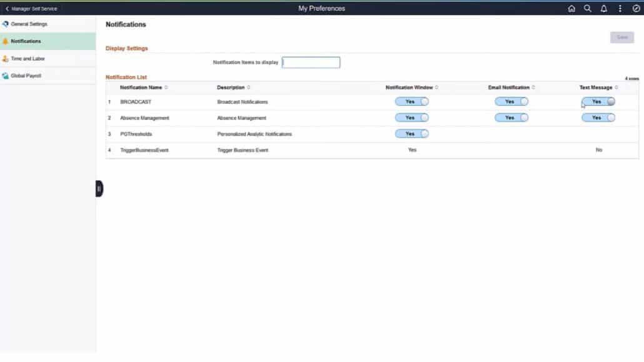Click the General Settings globe icon

5,24
